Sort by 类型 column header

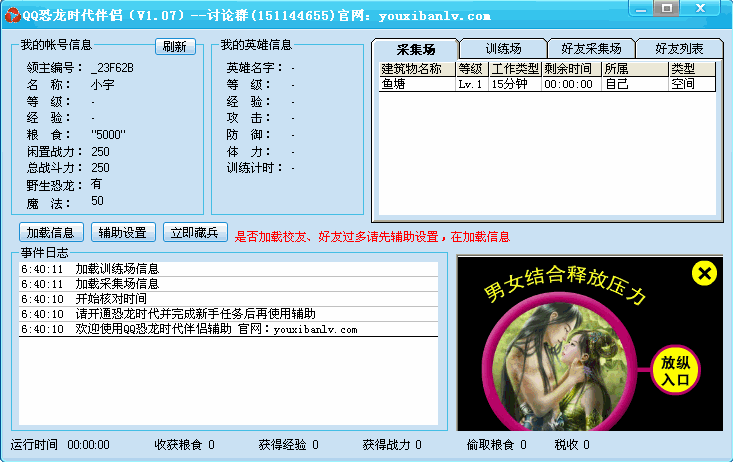coord(692,69)
